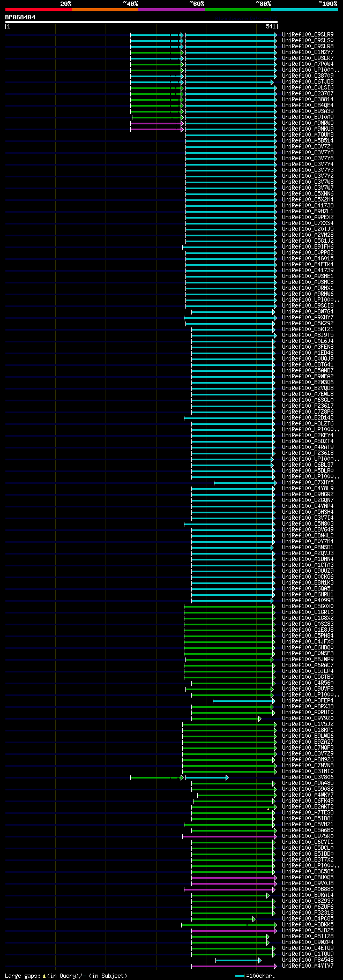Select the UniRef100_P40998 entry

308,601
